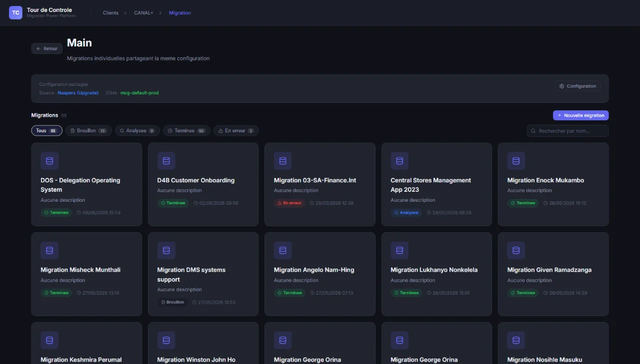Screen dimensions: 640x364
Task: Click Brouillon badge on DMS systems card
Action: tap(172, 302)
